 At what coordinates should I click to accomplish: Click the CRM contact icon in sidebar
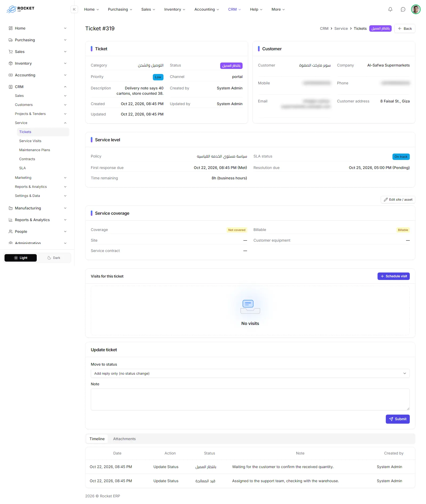(11, 87)
